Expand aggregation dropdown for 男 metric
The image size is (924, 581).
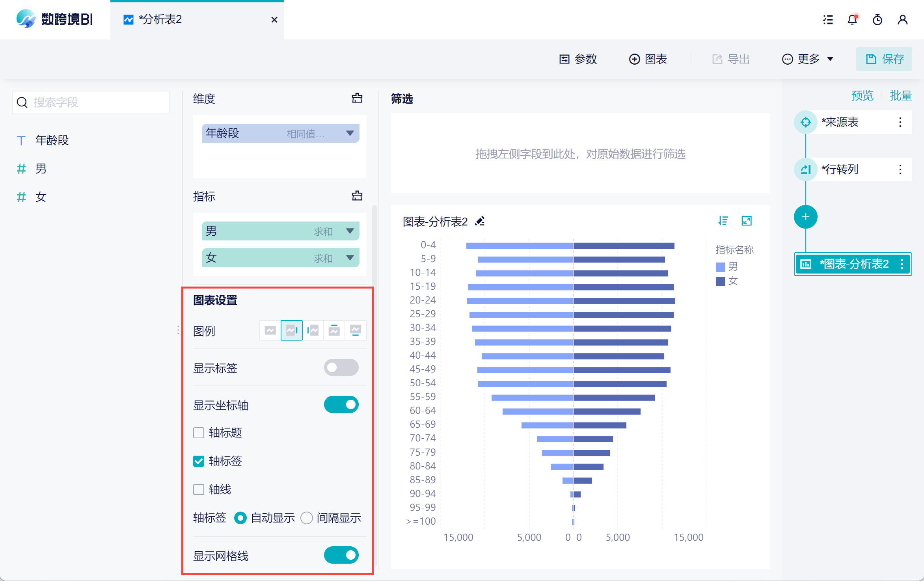click(350, 231)
